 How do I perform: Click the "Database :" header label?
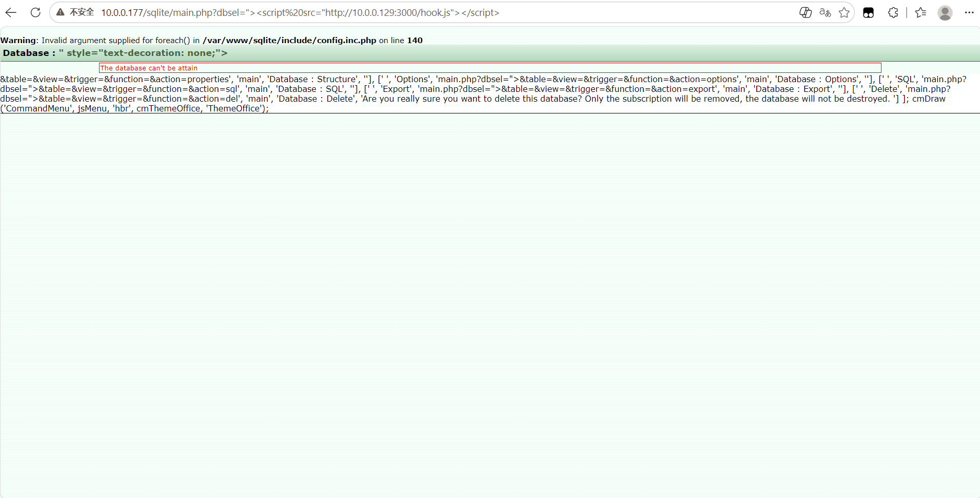click(x=29, y=53)
